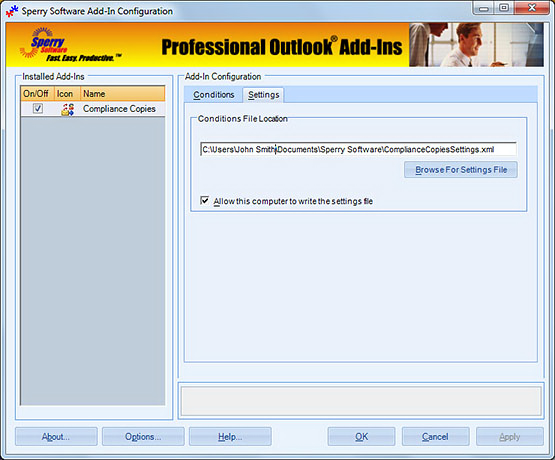The width and height of the screenshot is (555, 460).
Task: Uncheck the Compliance Copies On/Off checkbox
Action: click(x=38, y=109)
